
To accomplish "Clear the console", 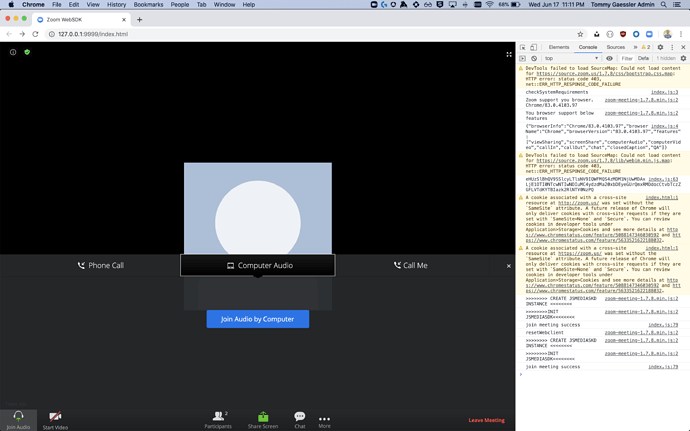I will (x=534, y=58).
